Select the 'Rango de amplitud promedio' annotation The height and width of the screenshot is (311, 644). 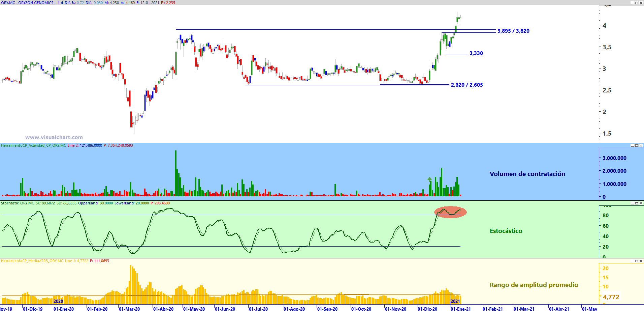[534, 285]
